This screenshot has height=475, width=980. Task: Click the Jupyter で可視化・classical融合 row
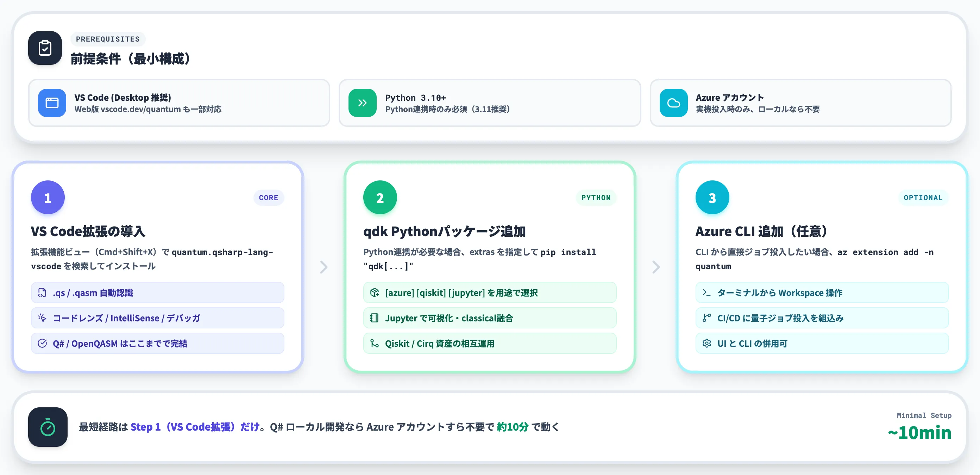click(490, 318)
